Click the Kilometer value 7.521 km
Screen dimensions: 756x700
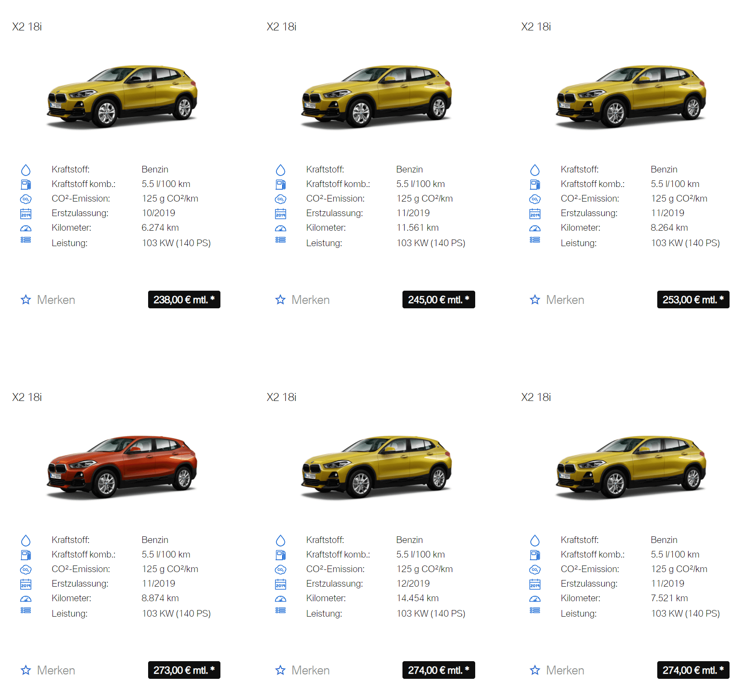tap(669, 598)
